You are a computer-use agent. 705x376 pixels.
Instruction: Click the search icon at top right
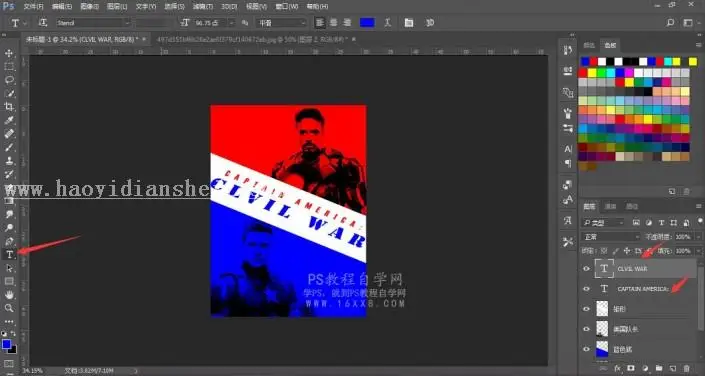point(670,22)
